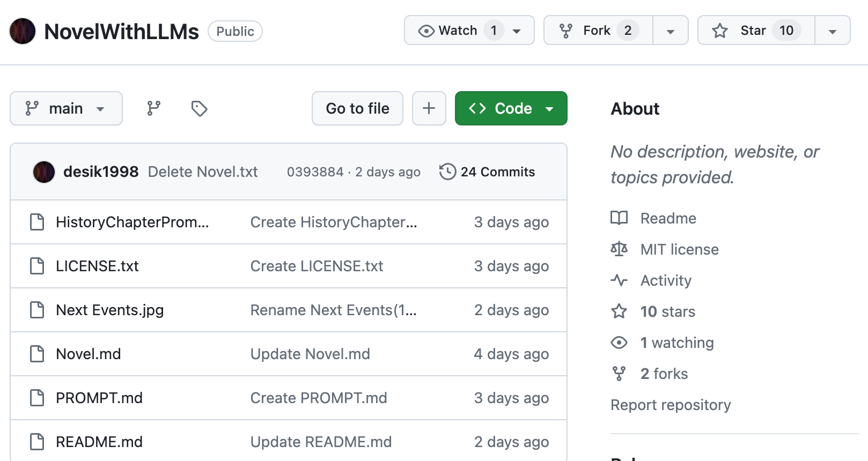This screenshot has height=461, width=868.
Task: Click the file icon beside LICENSE.txt
Action: pos(37,266)
